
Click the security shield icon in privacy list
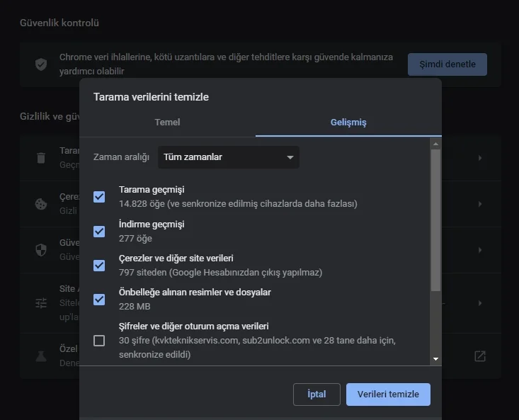(41, 250)
